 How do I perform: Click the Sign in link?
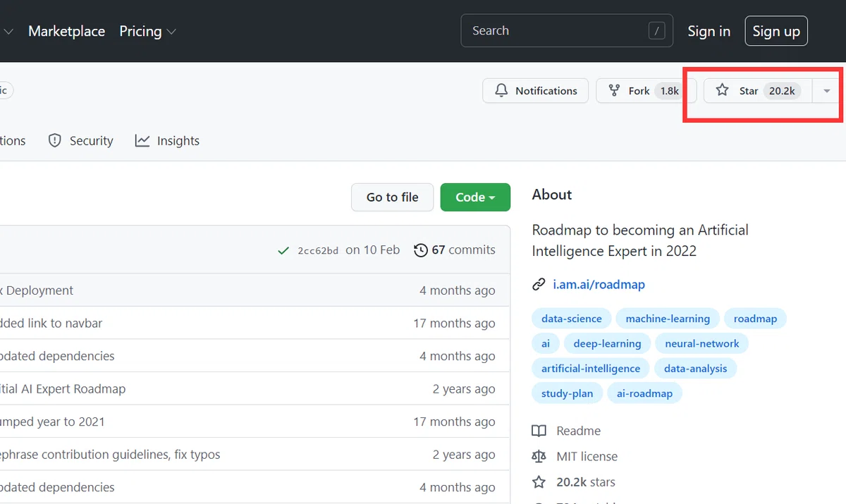point(709,31)
